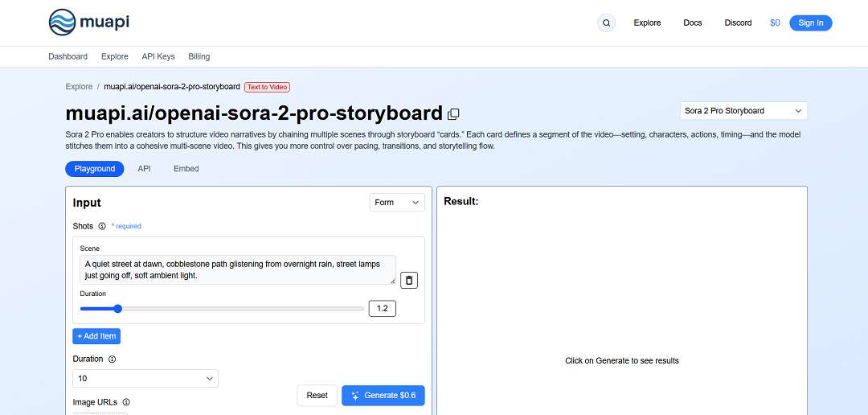
Task: Open the muapi logo home link
Action: coord(89,23)
